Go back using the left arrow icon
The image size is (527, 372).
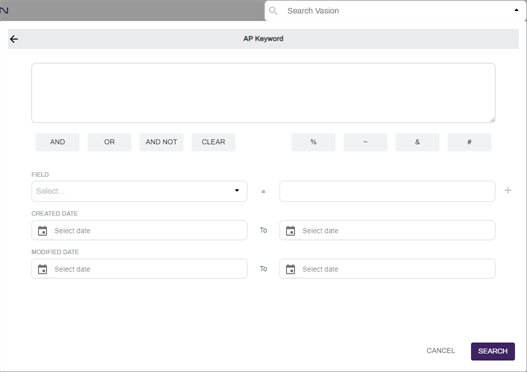coord(14,39)
